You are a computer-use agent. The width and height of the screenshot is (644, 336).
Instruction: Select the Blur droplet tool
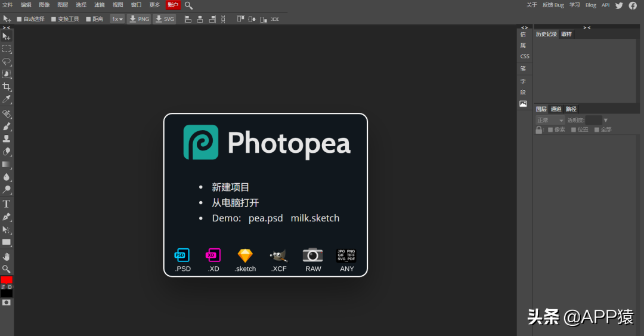tap(7, 177)
